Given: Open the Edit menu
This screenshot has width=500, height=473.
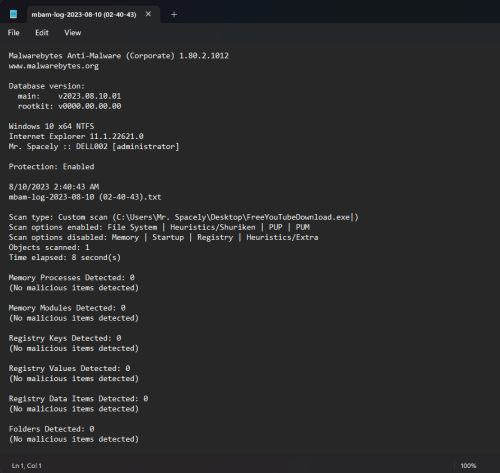Looking at the screenshot, I should pos(42,33).
